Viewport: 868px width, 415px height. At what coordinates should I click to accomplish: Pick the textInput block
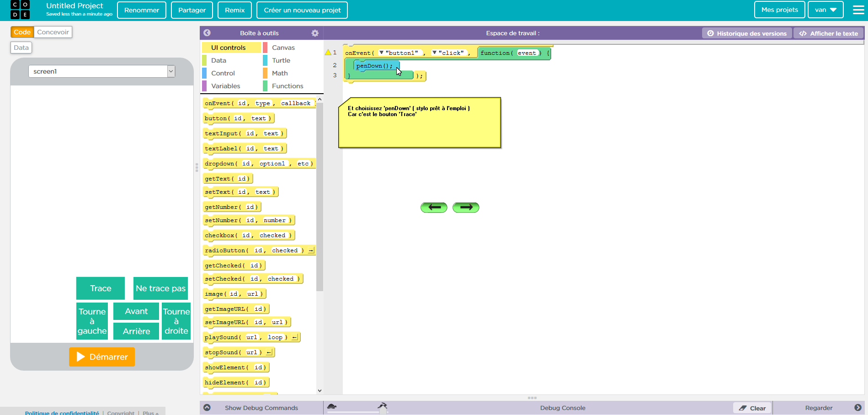[x=245, y=133]
